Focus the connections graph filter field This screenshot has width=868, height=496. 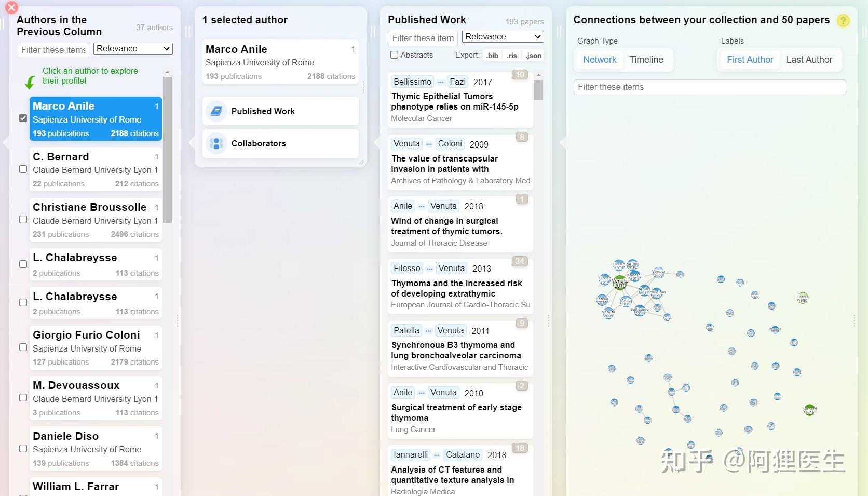pos(709,87)
